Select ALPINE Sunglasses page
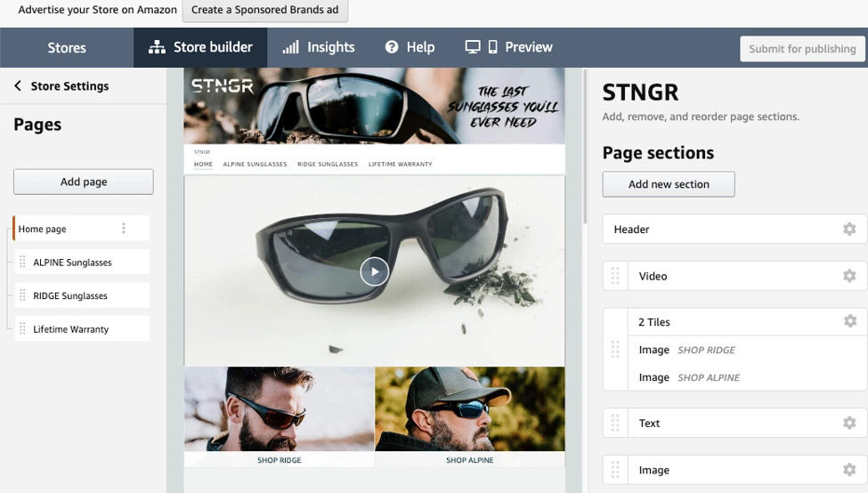This screenshot has width=868, height=493. pyautogui.click(x=82, y=262)
